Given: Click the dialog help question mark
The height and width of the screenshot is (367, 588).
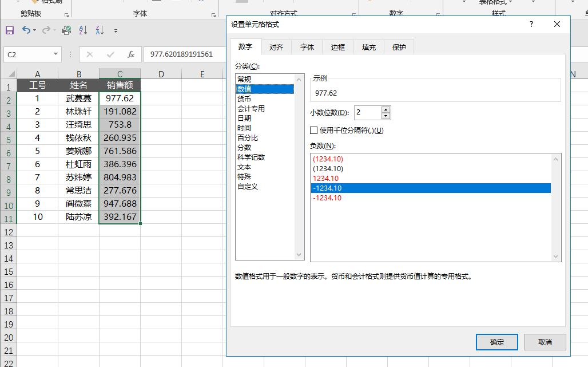Looking at the screenshot, I should coord(531,25).
